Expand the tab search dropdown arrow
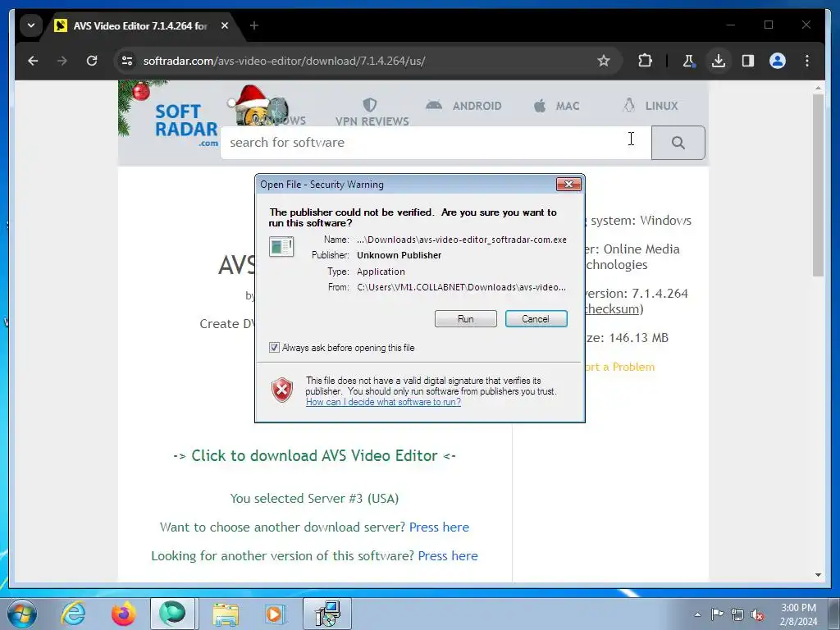This screenshot has height=630, width=840. tap(31, 25)
